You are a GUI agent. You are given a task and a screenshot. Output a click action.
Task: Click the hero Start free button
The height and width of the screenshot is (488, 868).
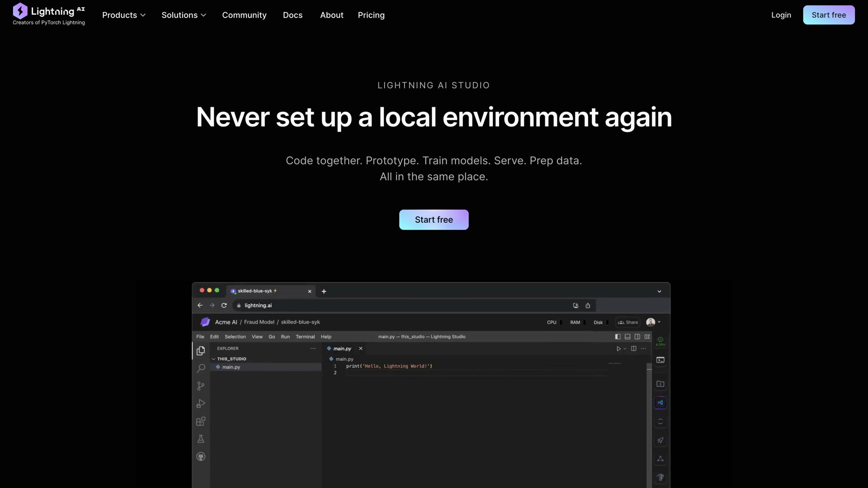coord(434,220)
